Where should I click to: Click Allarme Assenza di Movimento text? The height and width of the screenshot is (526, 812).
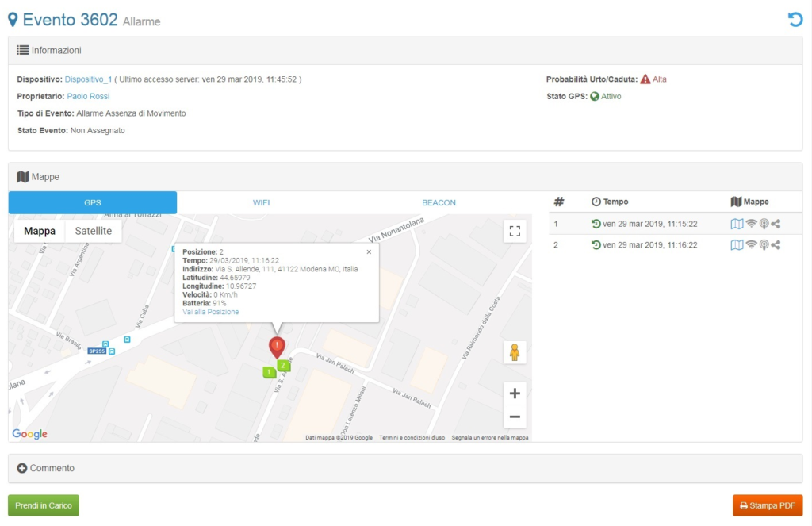click(x=131, y=113)
